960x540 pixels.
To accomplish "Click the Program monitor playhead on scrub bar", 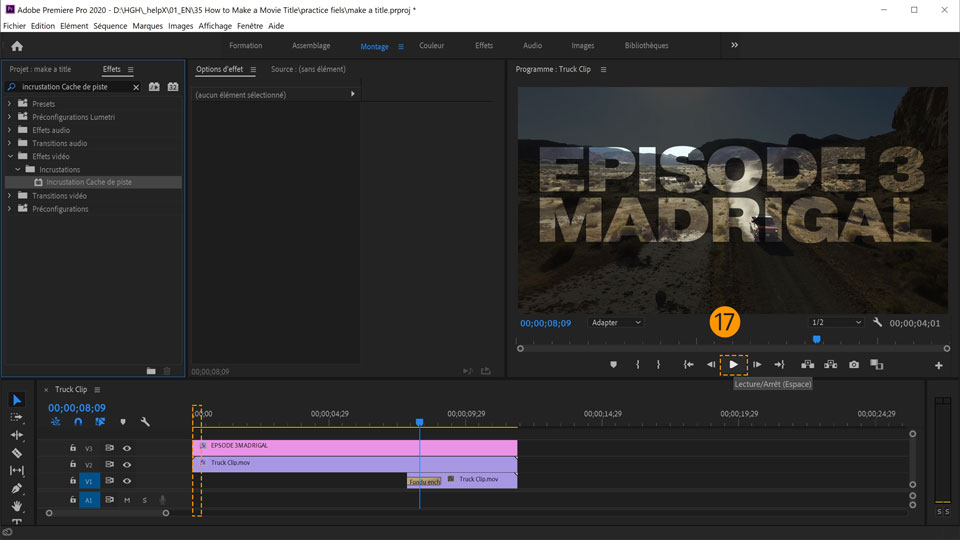I will click(817, 340).
